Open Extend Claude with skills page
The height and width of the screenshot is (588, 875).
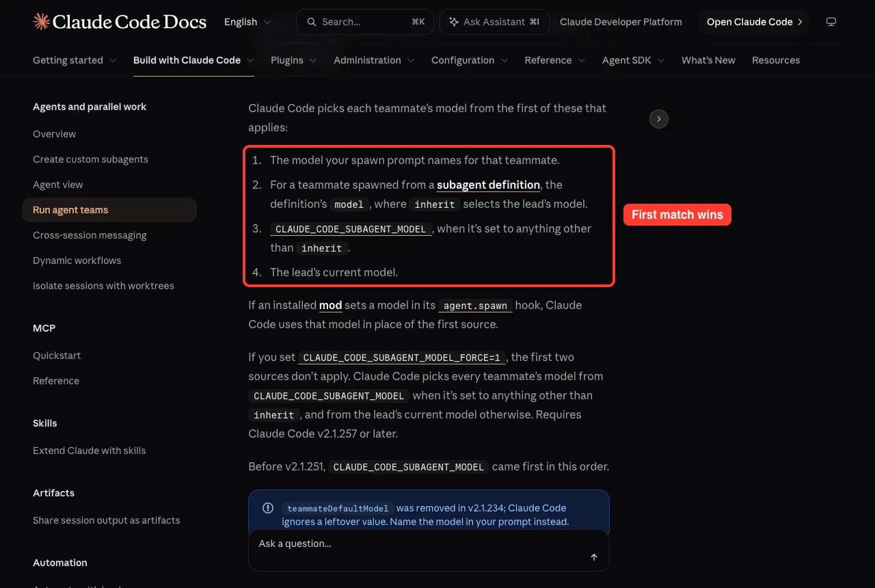click(x=89, y=451)
